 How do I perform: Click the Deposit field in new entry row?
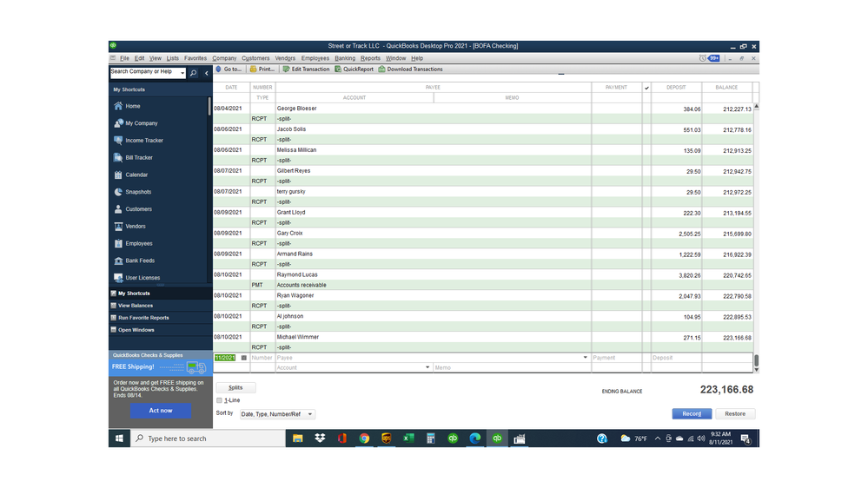[x=676, y=358]
